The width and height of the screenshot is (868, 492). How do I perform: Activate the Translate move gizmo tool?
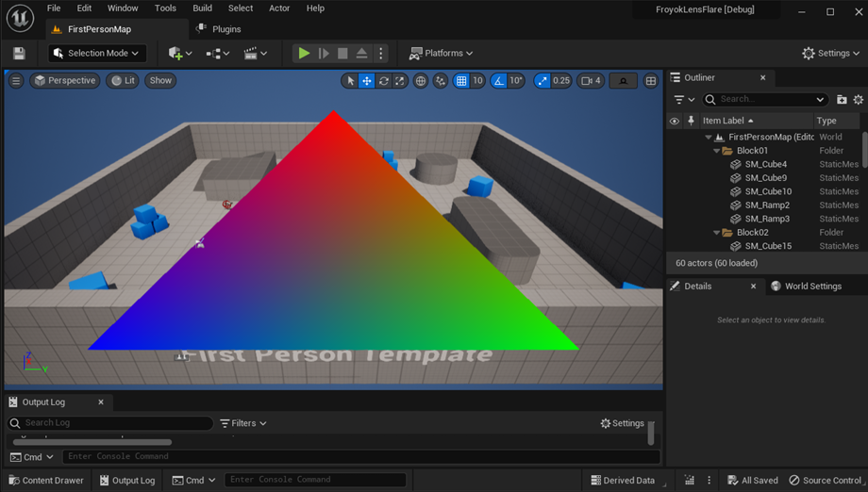pos(366,81)
